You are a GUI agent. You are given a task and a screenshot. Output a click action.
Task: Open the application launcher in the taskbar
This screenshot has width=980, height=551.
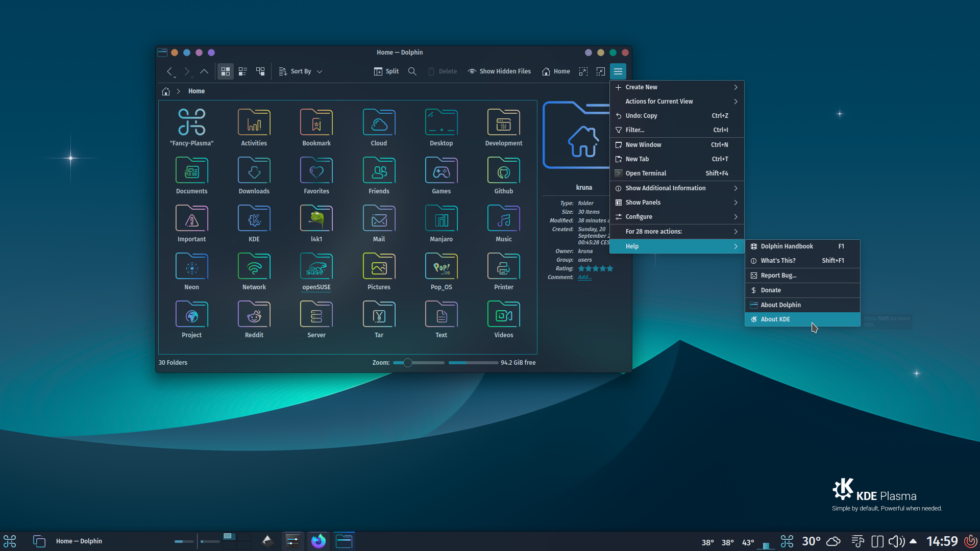[10, 541]
